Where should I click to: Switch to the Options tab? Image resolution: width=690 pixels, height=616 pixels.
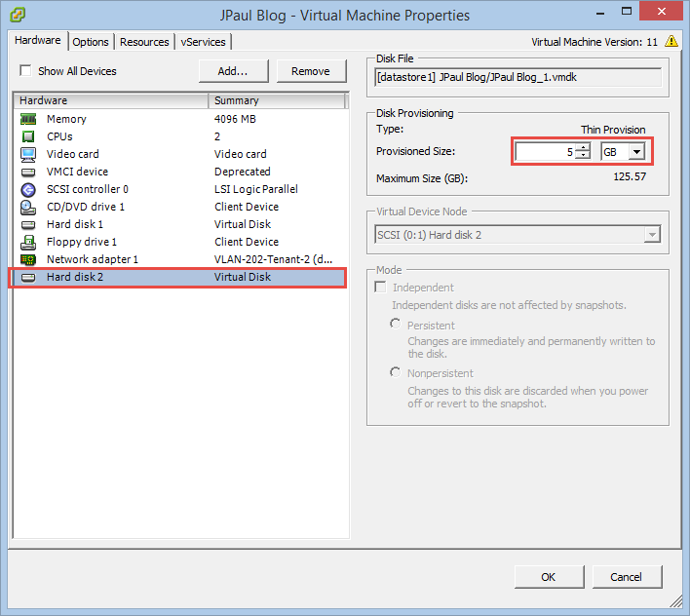[91, 42]
